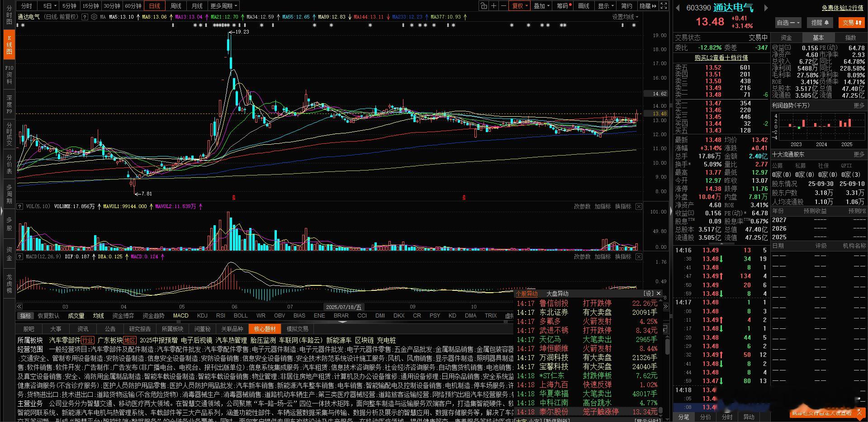Click the 隐藏 hide panel arrows
The height and width of the screenshot is (422, 868).
coord(648,6)
